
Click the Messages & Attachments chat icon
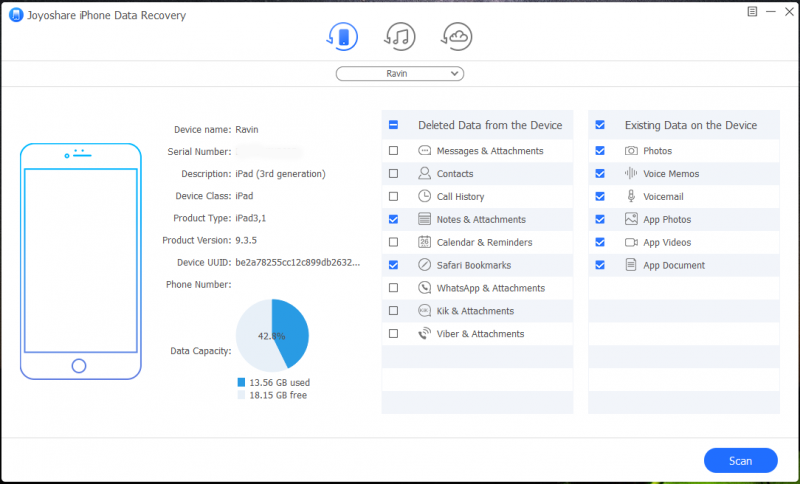[424, 151]
